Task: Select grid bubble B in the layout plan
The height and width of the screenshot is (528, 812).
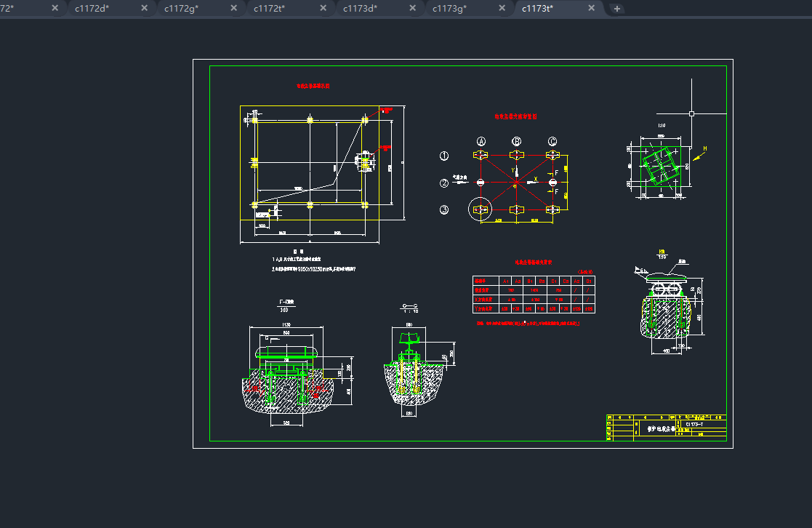Action: [516, 142]
